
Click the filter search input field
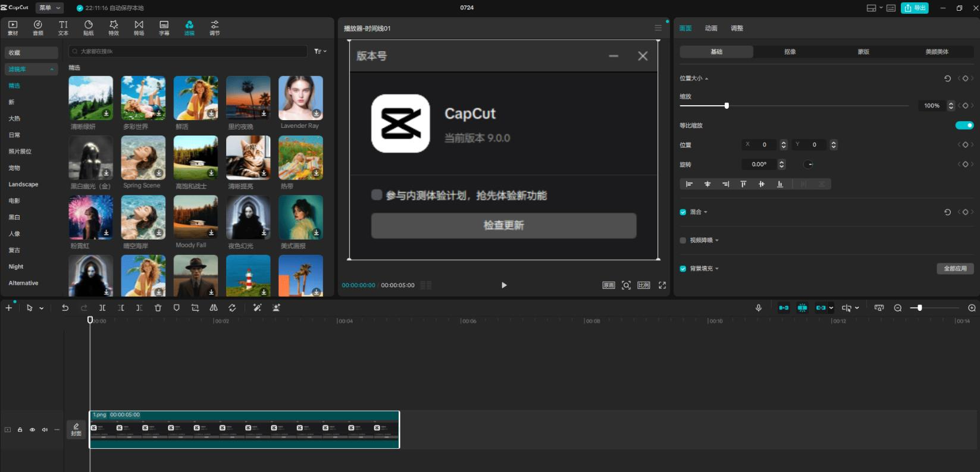pos(188,52)
